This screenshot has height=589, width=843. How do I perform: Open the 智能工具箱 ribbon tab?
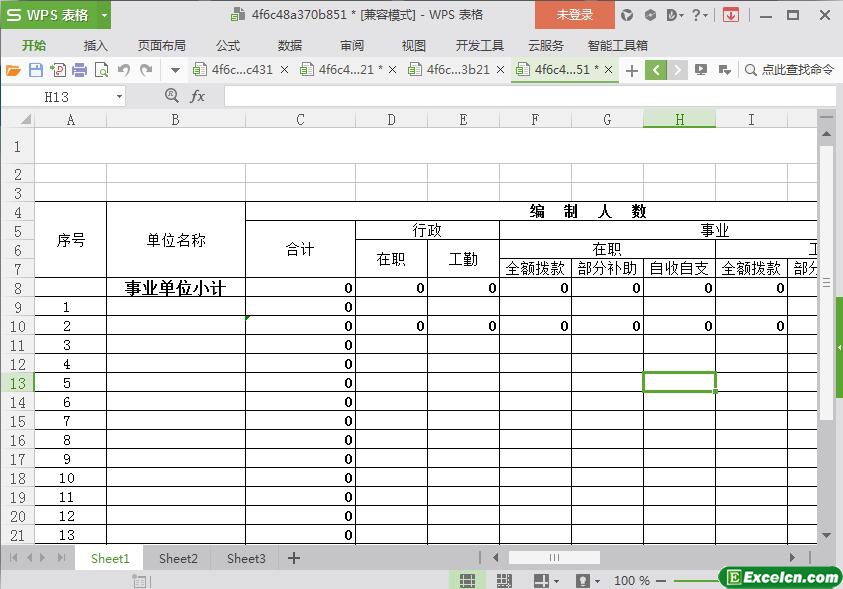[618, 46]
